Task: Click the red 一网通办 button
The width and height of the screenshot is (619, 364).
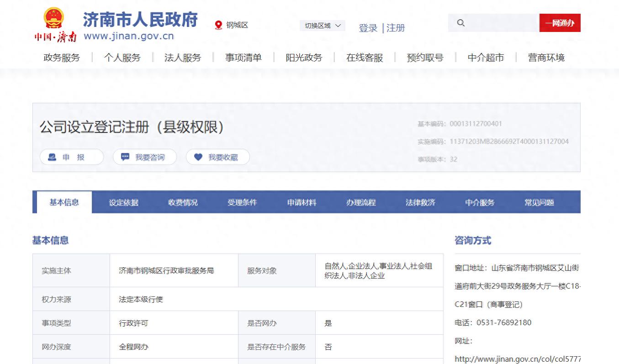Action: 560,23
